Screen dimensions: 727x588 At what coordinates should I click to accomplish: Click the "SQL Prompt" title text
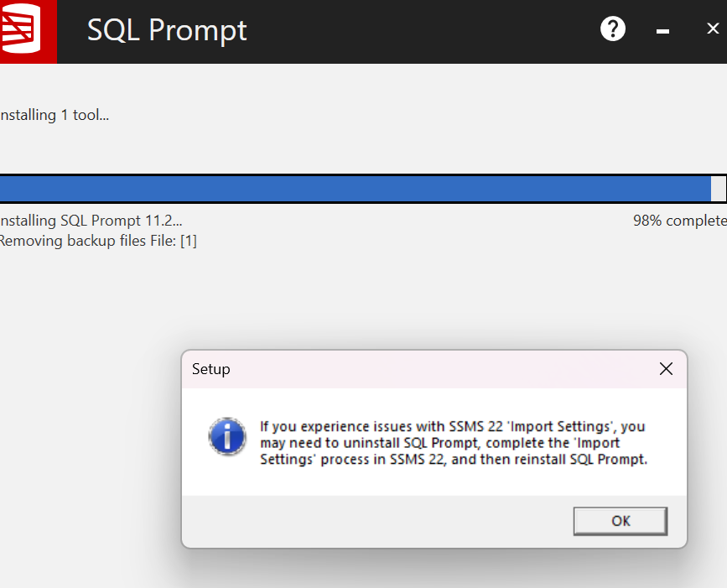pyautogui.click(x=167, y=31)
